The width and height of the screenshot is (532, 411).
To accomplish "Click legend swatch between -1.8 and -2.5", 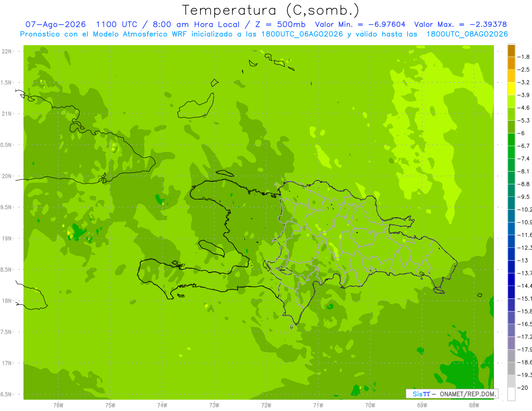I will pos(511,63).
